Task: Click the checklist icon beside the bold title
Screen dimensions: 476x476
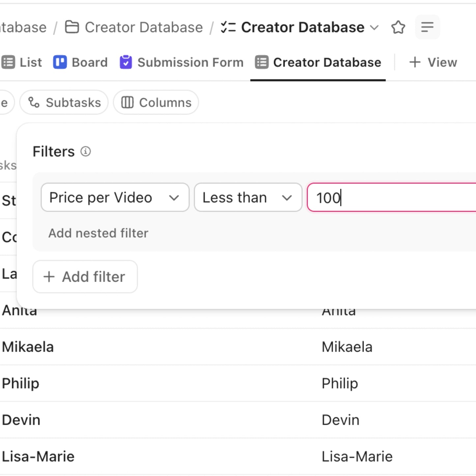Action: tap(228, 27)
